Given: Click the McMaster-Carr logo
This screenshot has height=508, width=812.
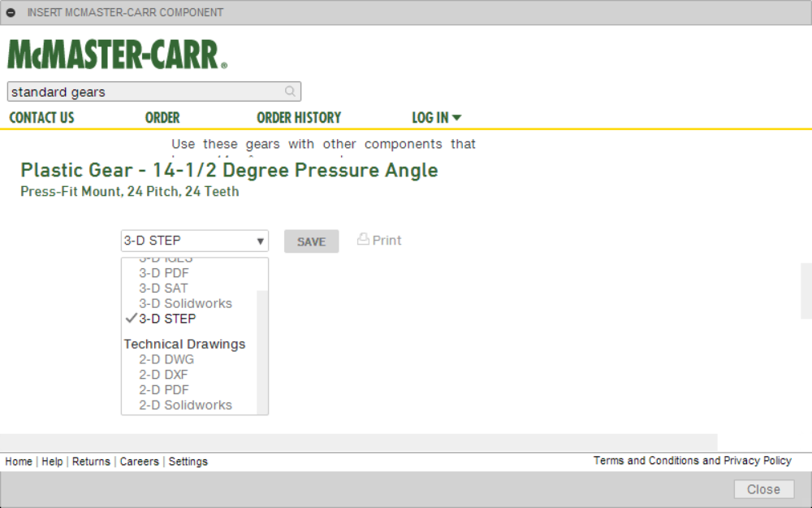Looking at the screenshot, I should [118, 54].
